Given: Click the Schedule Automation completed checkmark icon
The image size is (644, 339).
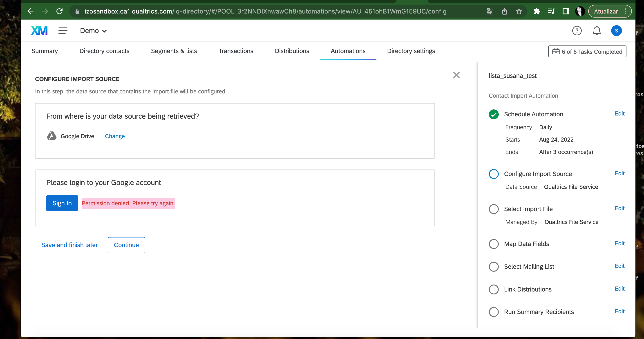Looking at the screenshot, I should coord(494,114).
